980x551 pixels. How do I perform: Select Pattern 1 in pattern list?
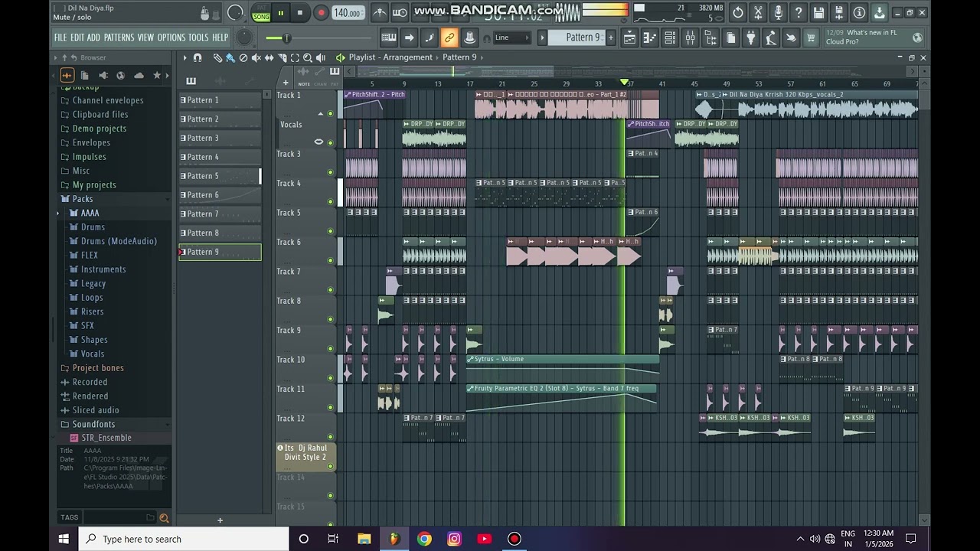point(219,100)
